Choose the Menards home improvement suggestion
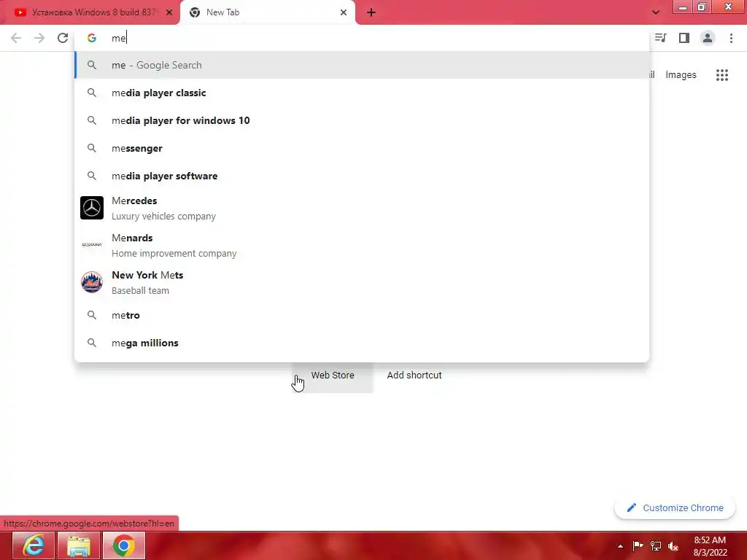 (362, 245)
